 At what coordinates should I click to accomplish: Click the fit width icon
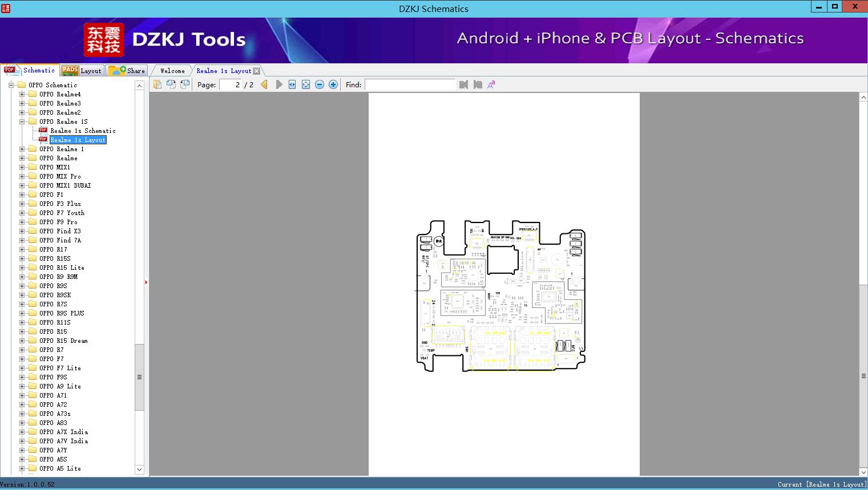[292, 84]
